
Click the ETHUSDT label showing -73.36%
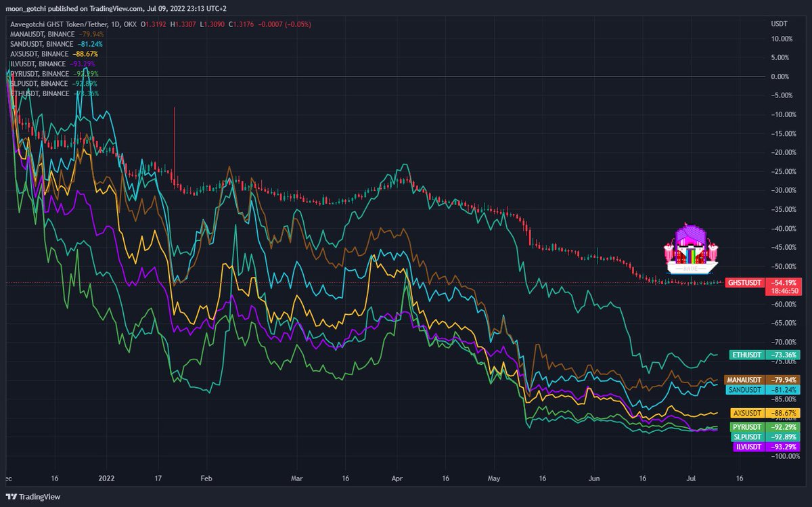pyautogui.click(x=747, y=353)
